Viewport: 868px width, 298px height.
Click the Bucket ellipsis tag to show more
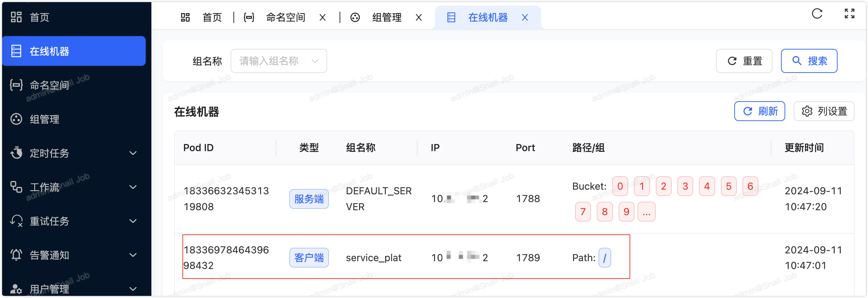click(x=646, y=212)
